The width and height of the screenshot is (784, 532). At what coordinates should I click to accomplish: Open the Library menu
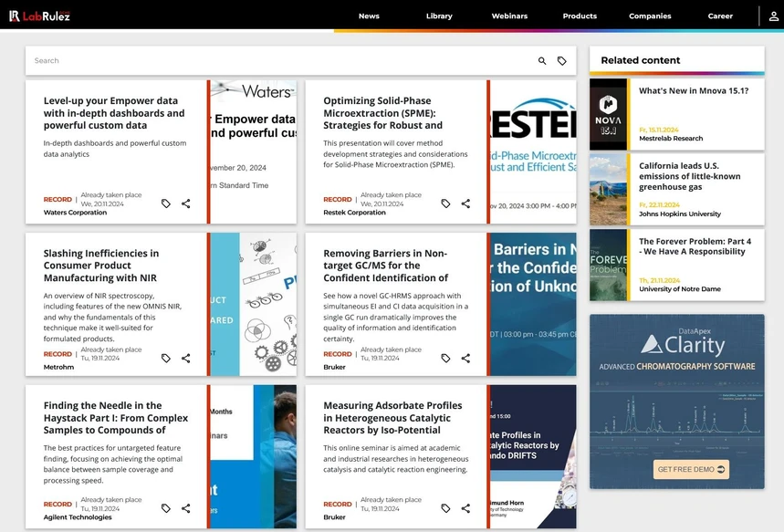pyautogui.click(x=439, y=16)
